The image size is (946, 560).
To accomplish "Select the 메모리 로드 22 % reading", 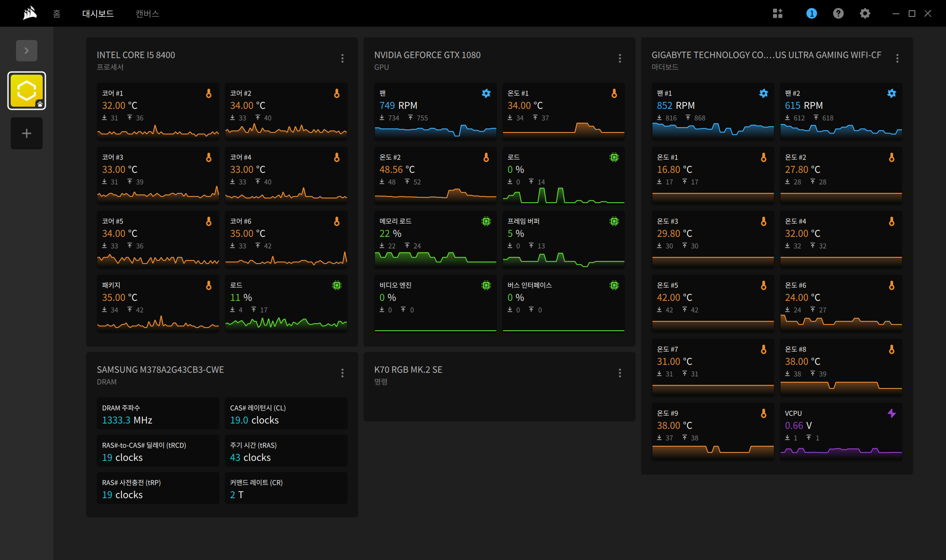I will tap(390, 233).
